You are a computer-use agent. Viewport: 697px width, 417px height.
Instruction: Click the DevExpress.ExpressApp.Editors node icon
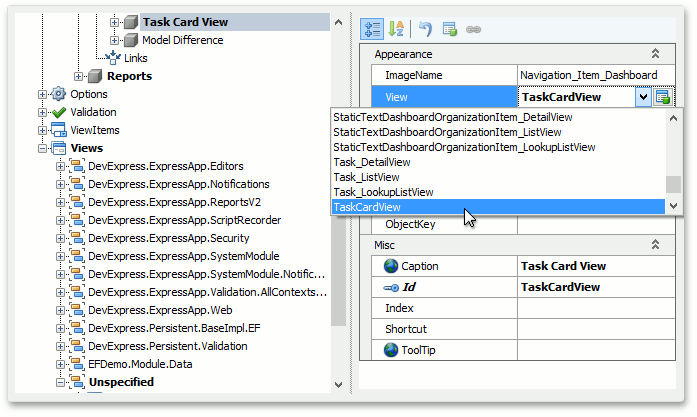(77, 166)
